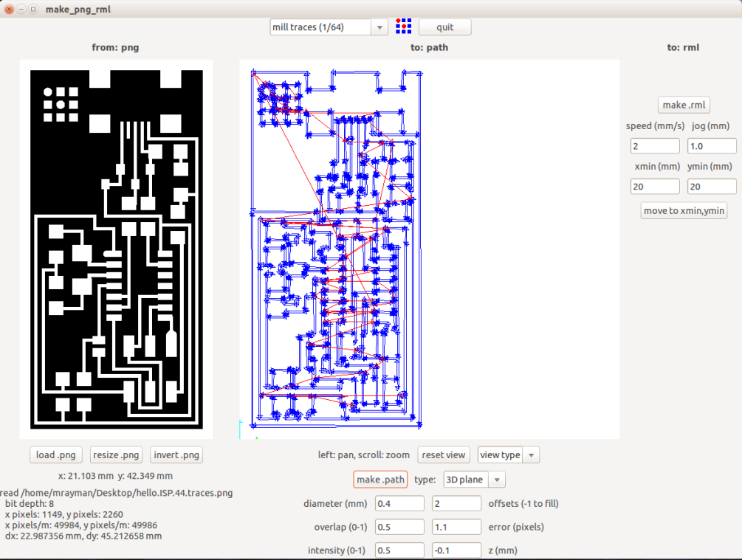This screenshot has width=742, height=560.
Task: Click the 'to: path' heading text
Action: [x=429, y=47]
